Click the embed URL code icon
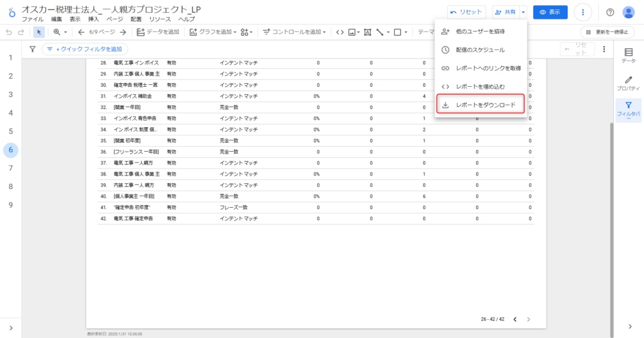This screenshot has width=644, height=338. point(340,31)
